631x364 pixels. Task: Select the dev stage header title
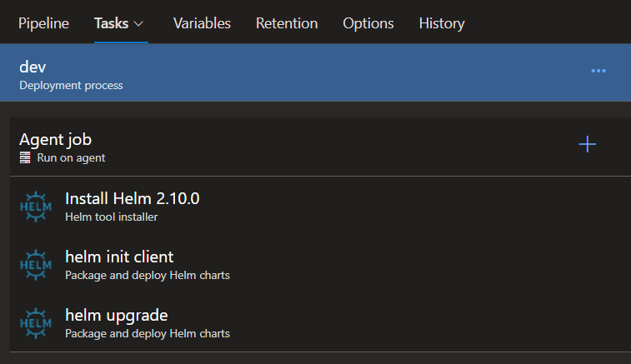coord(33,67)
